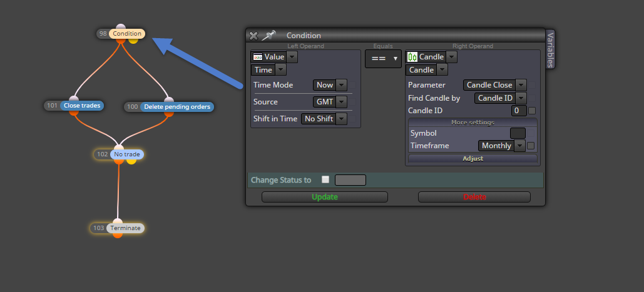Click the input connector atop Condition node
This screenshot has height=292, width=644.
point(120,27)
